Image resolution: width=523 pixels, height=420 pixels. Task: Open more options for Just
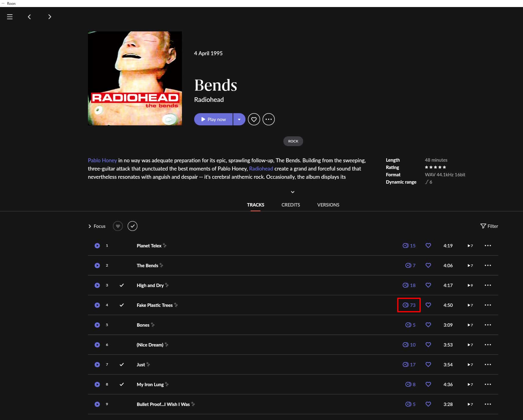click(488, 364)
